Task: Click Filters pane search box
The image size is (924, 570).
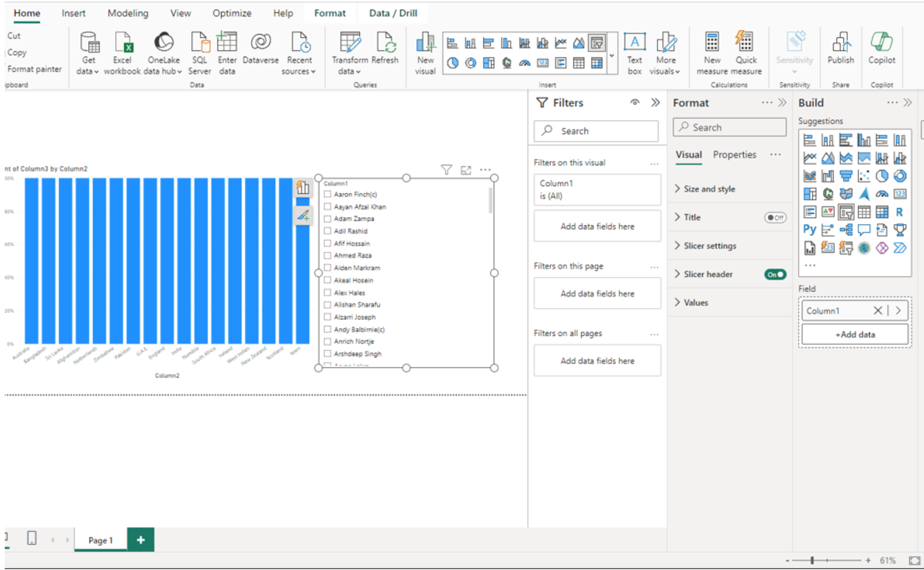Action: point(596,131)
